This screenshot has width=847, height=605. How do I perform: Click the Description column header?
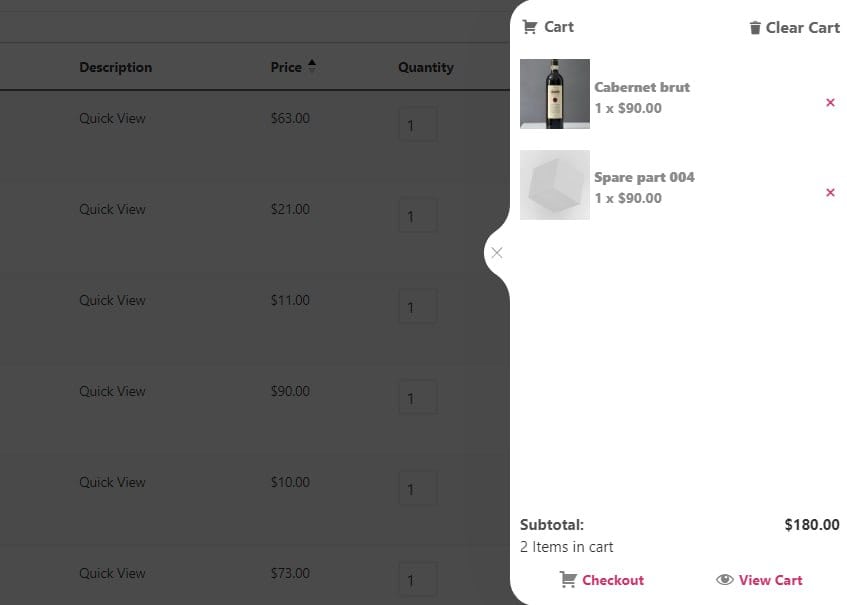coord(115,67)
